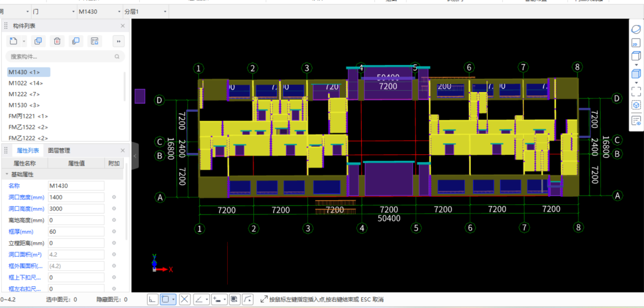Click the new component icon
The image size is (644, 308).
point(14,41)
